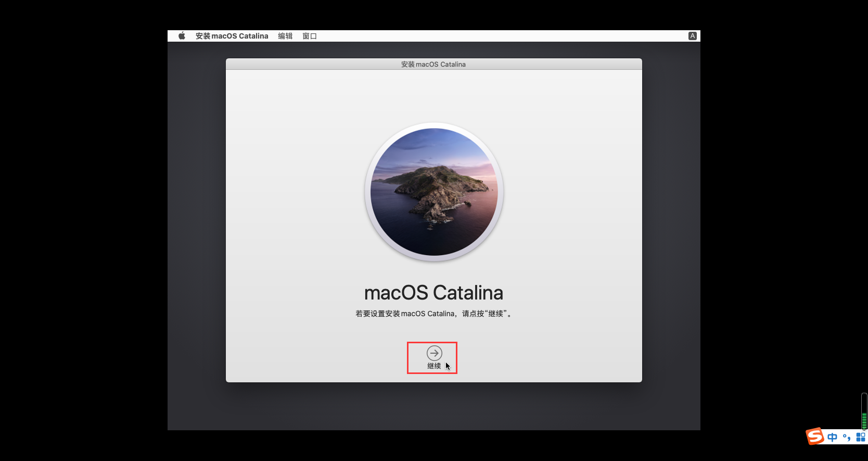Screen dimensions: 868x461
Task: Click the macOS Catalina heading text
Action: 433,293
